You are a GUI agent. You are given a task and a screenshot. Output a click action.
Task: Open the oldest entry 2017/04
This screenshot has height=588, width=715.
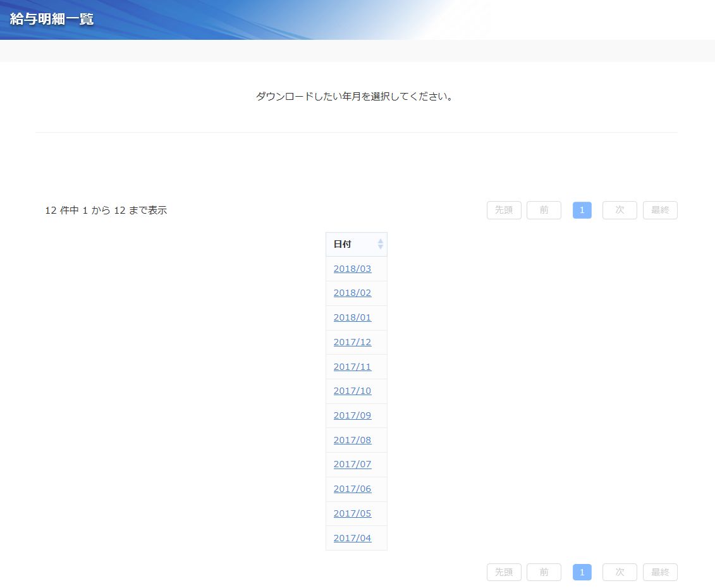tap(352, 538)
